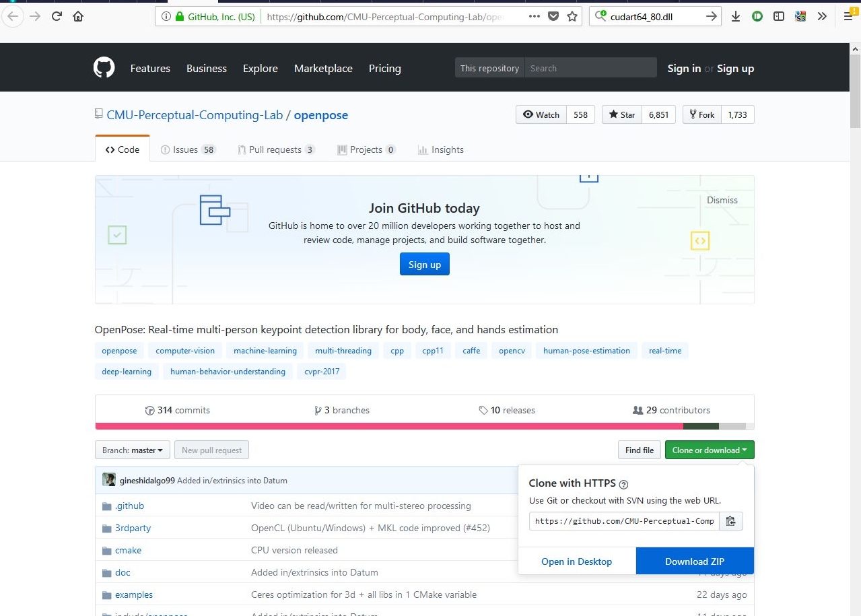Open the page actions three-dot menu
Screen dimensions: 861x616
(x=534, y=17)
